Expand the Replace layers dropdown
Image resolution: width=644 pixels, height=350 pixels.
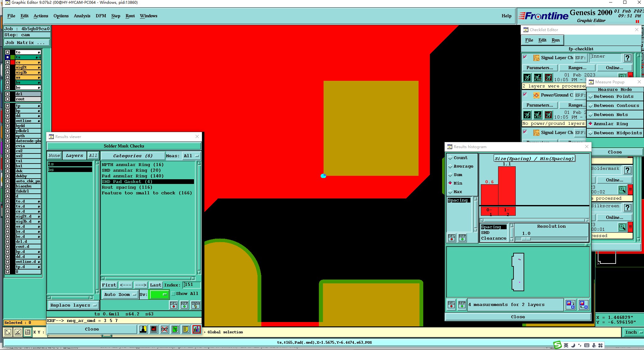(x=73, y=305)
